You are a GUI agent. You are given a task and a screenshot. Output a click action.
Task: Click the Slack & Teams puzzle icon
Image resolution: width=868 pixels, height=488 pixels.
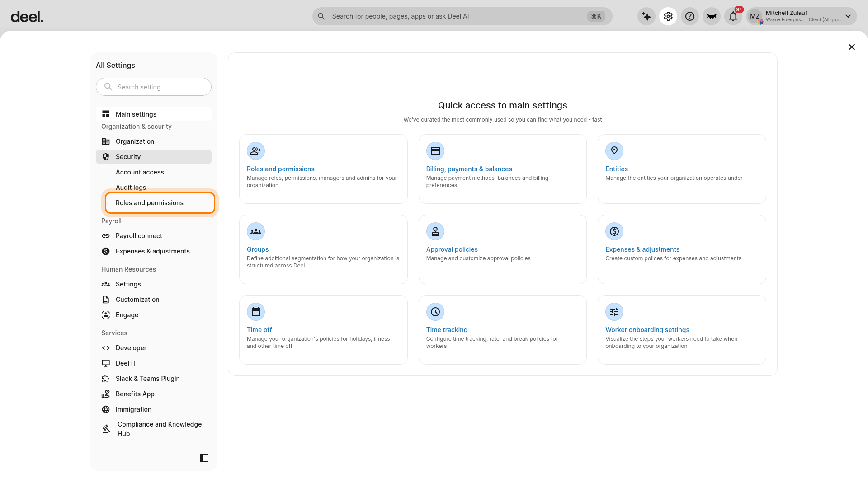tap(106, 379)
